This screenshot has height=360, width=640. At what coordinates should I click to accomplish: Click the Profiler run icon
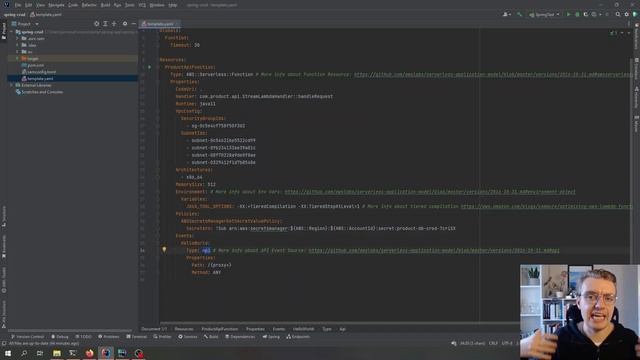coord(595,14)
